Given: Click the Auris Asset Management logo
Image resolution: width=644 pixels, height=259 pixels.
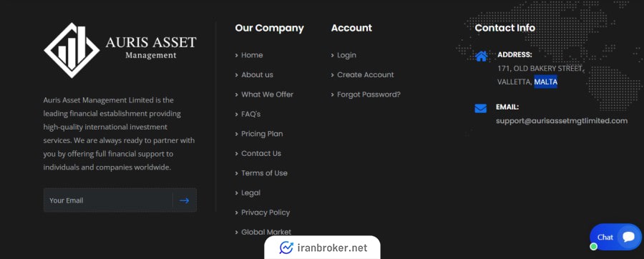Looking at the screenshot, I should pyautogui.click(x=120, y=50).
